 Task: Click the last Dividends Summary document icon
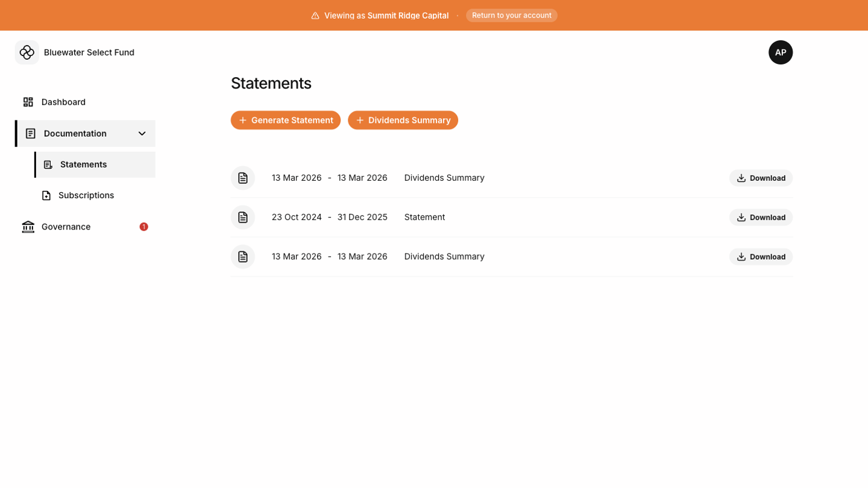tap(243, 257)
